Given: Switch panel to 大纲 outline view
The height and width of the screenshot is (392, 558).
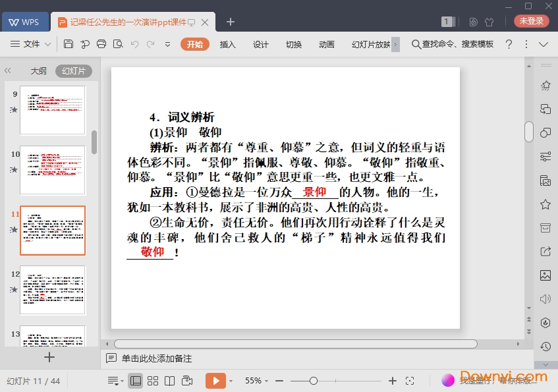Looking at the screenshot, I should [x=38, y=70].
